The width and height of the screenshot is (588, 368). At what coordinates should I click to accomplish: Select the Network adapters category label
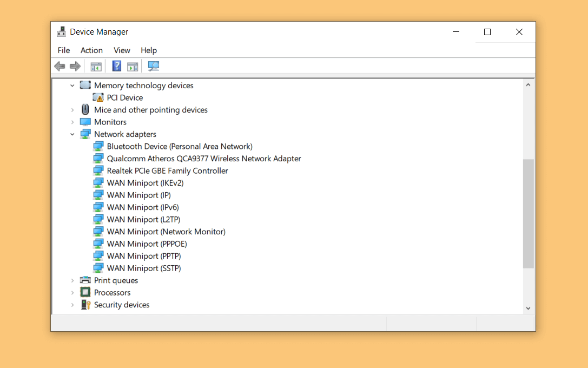125,134
